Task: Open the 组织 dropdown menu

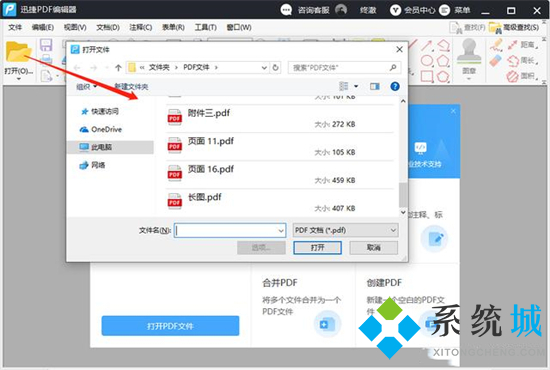Action: pos(86,87)
